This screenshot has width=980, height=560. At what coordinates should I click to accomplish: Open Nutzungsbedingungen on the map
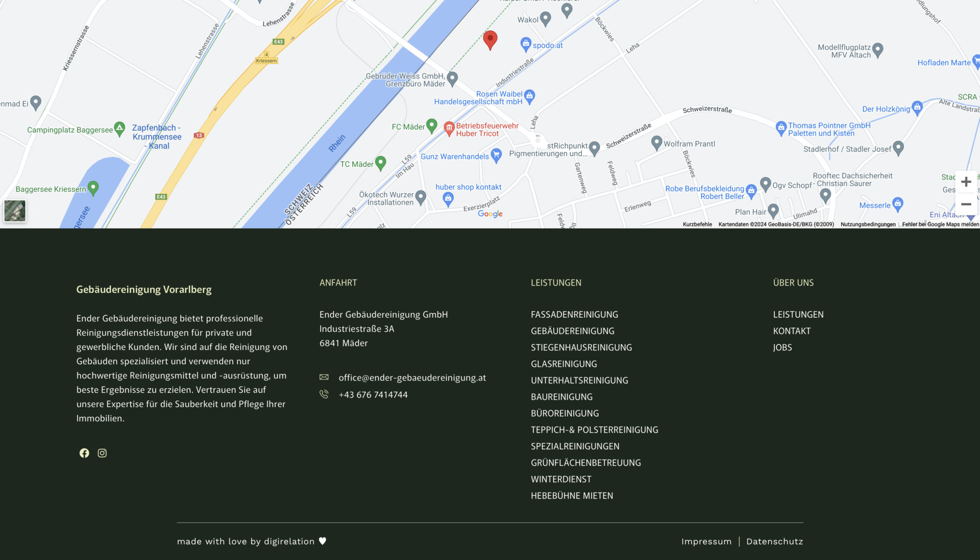pyautogui.click(x=868, y=224)
